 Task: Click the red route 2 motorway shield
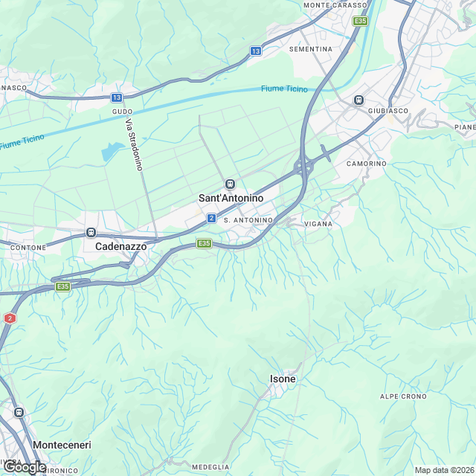coord(10,318)
